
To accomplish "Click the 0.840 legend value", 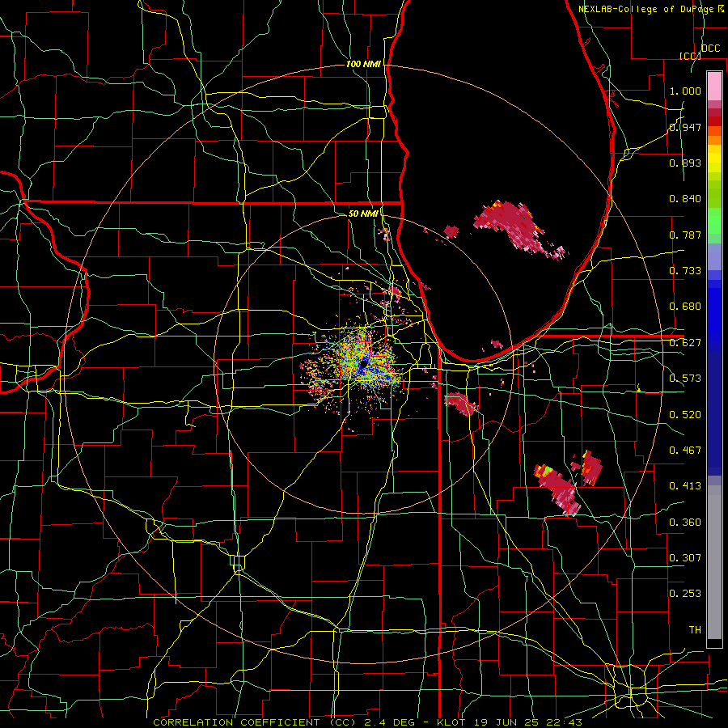I will tap(685, 199).
